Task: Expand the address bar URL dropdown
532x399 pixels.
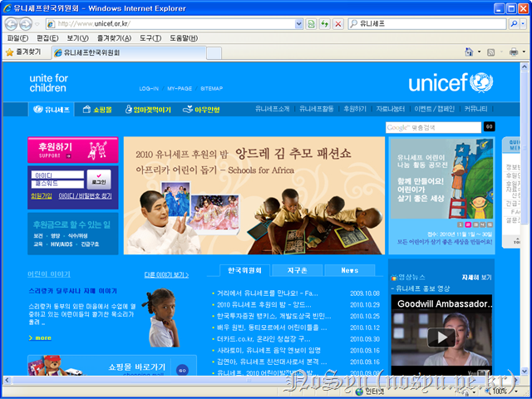Action: tap(299, 24)
